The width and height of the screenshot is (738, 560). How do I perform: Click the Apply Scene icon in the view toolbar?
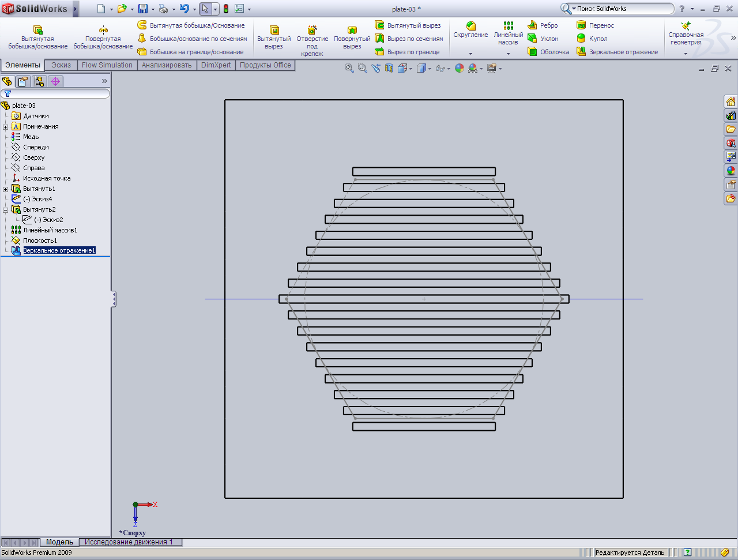pos(473,68)
